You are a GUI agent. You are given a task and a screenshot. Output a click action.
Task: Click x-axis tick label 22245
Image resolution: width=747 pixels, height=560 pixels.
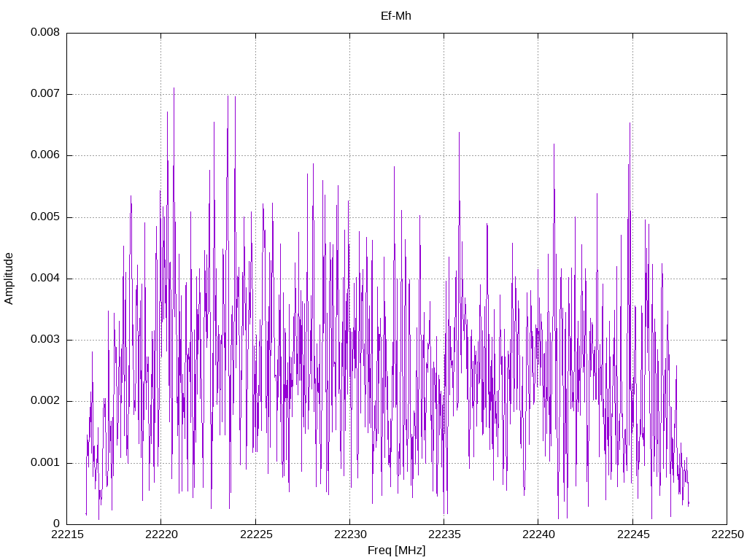tap(632, 534)
